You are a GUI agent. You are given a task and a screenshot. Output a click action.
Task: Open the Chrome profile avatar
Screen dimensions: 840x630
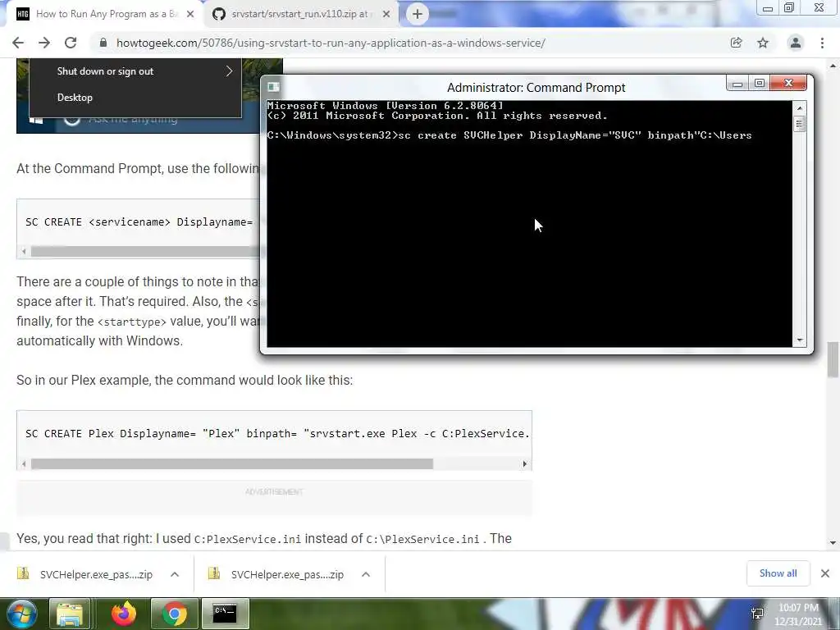pos(796,43)
